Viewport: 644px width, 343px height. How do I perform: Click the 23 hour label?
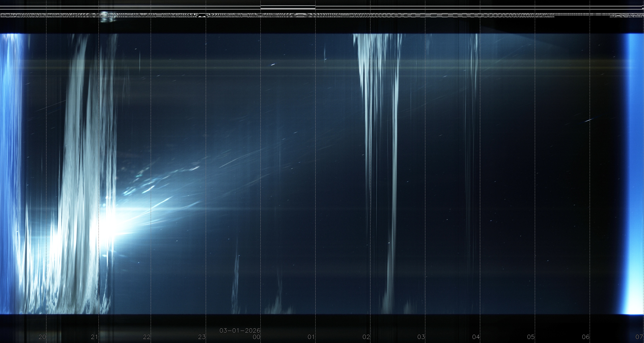pos(202,337)
